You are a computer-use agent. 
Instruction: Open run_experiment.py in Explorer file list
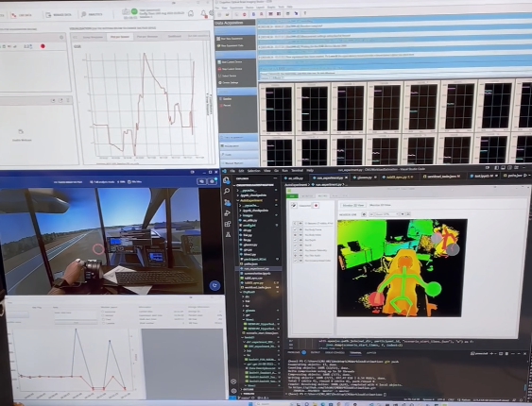point(259,268)
